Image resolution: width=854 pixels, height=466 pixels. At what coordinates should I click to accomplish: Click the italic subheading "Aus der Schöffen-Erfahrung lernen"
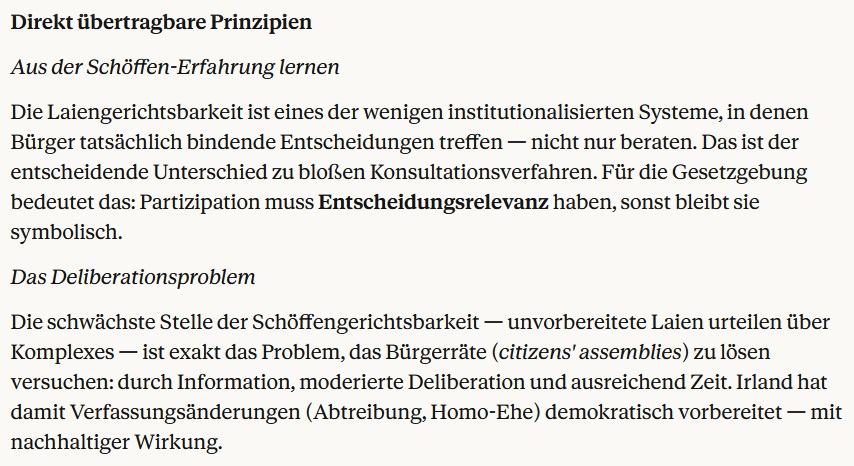click(x=175, y=68)
